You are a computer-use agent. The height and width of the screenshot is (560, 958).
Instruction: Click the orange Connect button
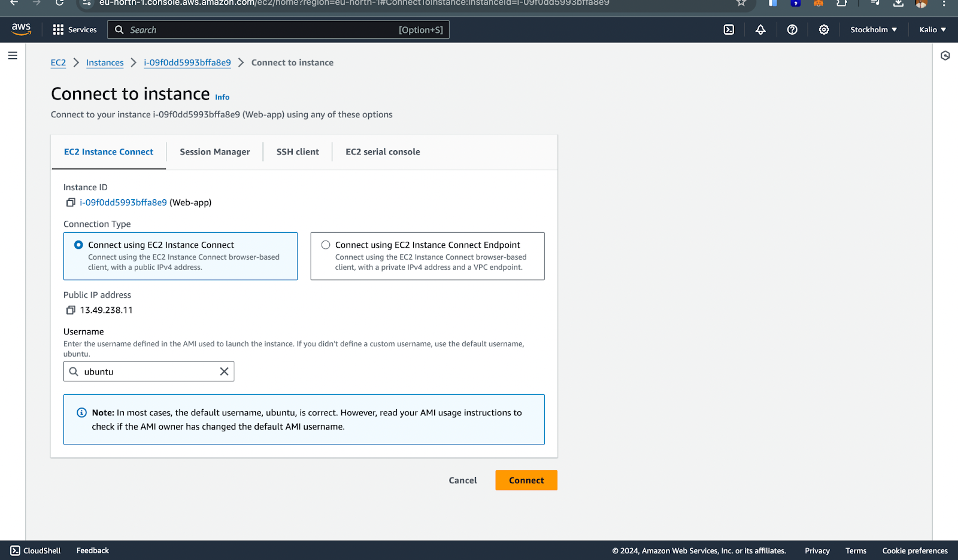coord(526,480)
